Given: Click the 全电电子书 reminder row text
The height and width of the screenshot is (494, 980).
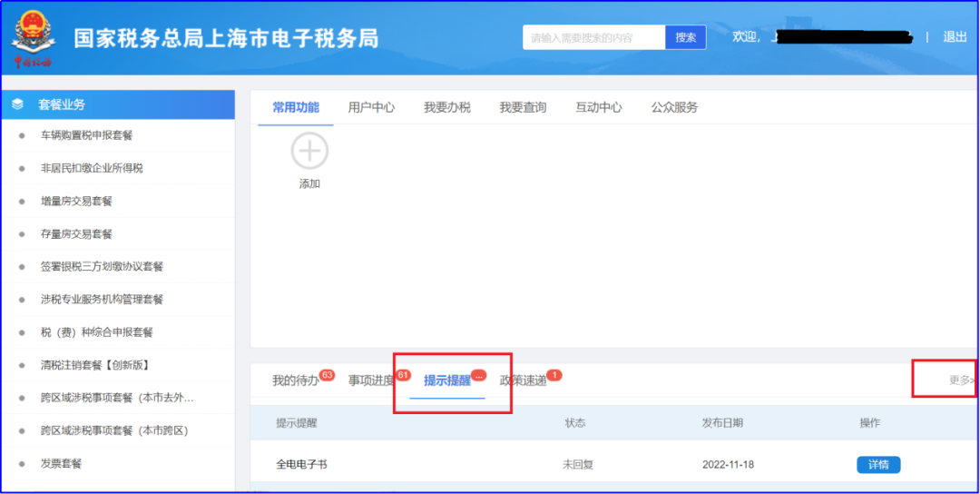Looking at the screenshot, I should tap(302, 465).
